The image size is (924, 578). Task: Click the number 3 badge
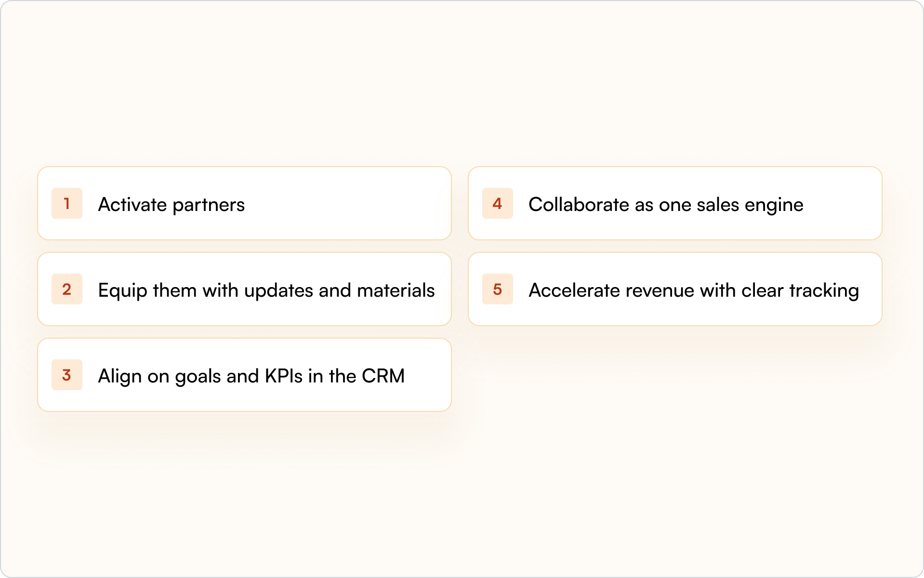(67, 375)
